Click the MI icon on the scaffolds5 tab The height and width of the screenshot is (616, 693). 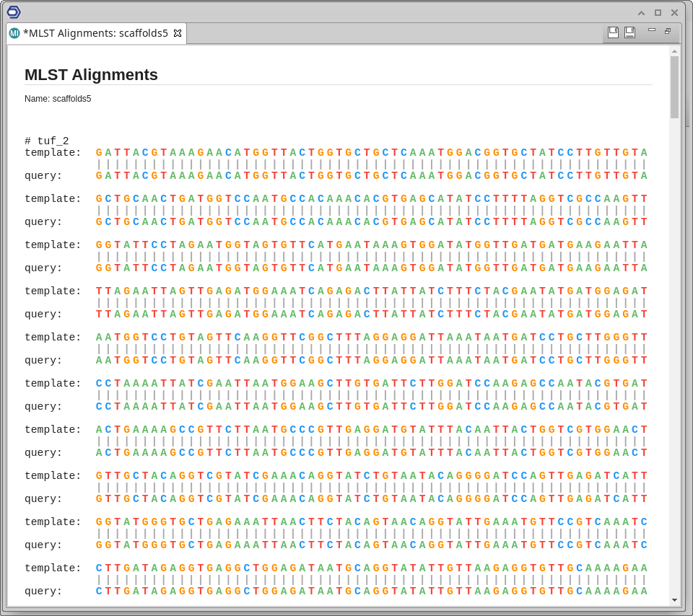pos(14,33)
